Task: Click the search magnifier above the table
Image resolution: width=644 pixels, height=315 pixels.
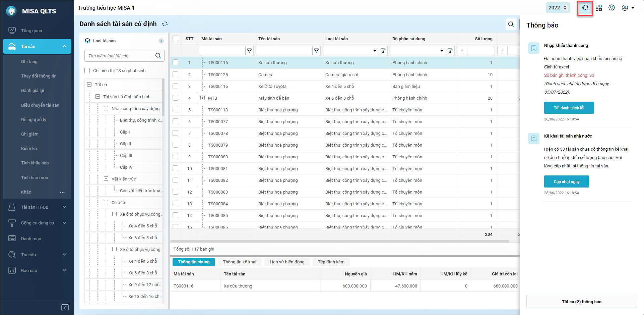Action: click(x=511, y=24)
